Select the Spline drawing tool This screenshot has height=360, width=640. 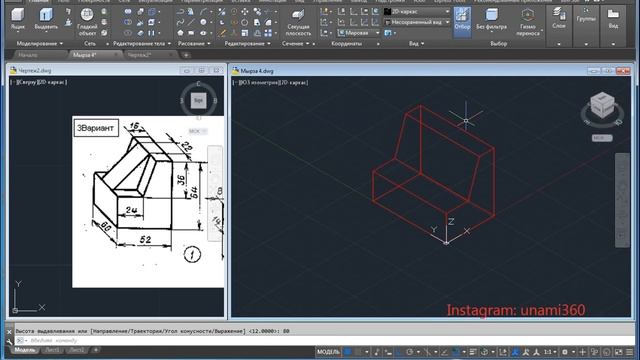[180, 22]
